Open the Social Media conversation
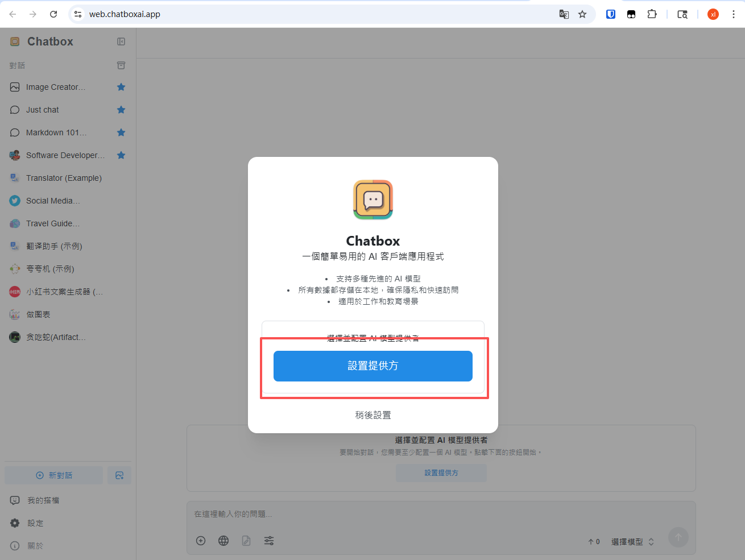This screenshot has height=560, width=745. (x=68, y=201)
